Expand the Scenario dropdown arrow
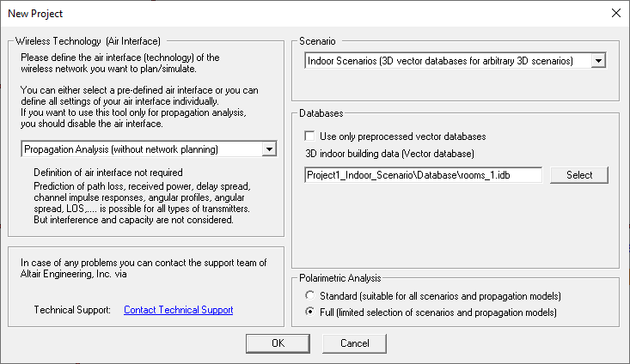This screenshot has height=364, width=630. pos(599,60)
